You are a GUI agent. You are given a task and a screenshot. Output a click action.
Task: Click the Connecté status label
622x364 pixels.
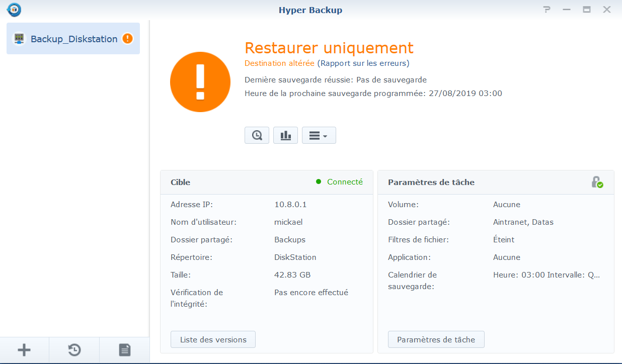tap(345, 182)
